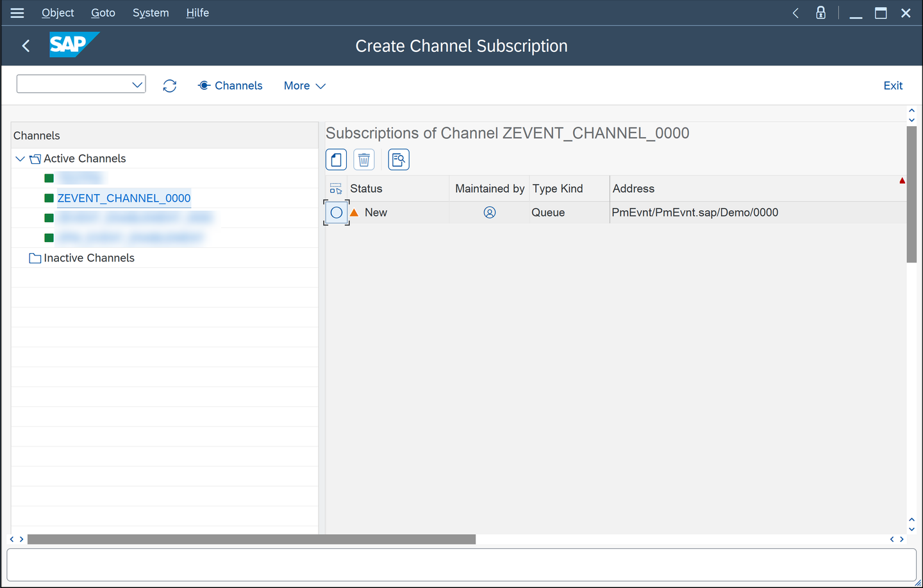Click the New status text

coord(376,213)
